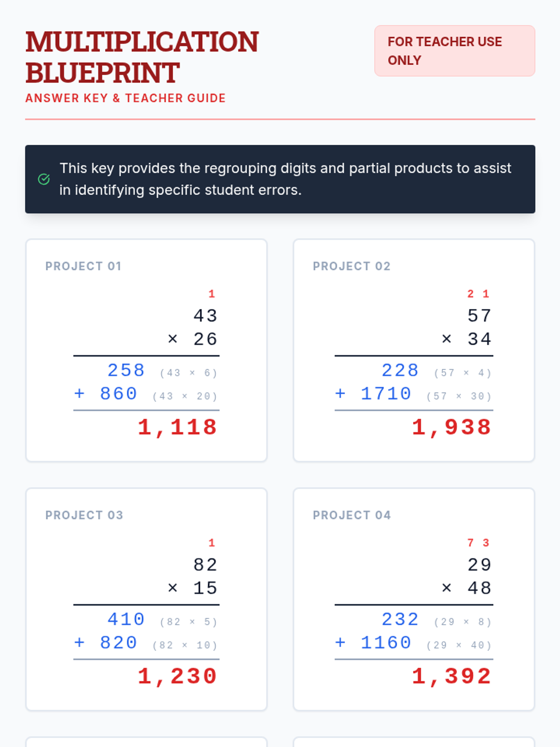Select the Project 01 label

click(84, 266)
